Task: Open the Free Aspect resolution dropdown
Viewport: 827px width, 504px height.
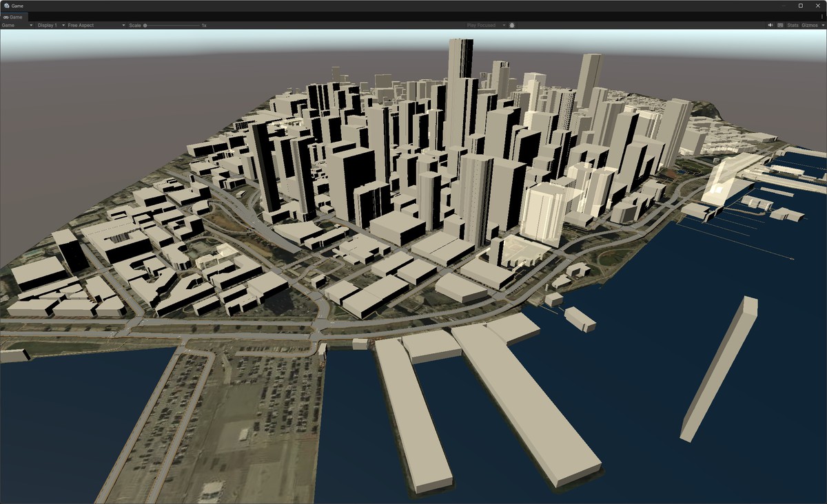Action: pos(96,25)
